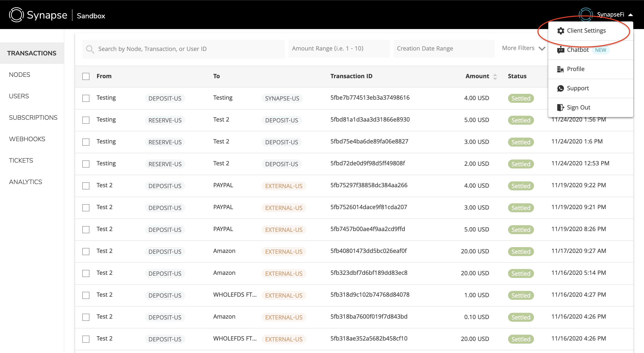Click the Transaction ID column header
Viewport: 644px width, 353px height.
pos(351,76)
